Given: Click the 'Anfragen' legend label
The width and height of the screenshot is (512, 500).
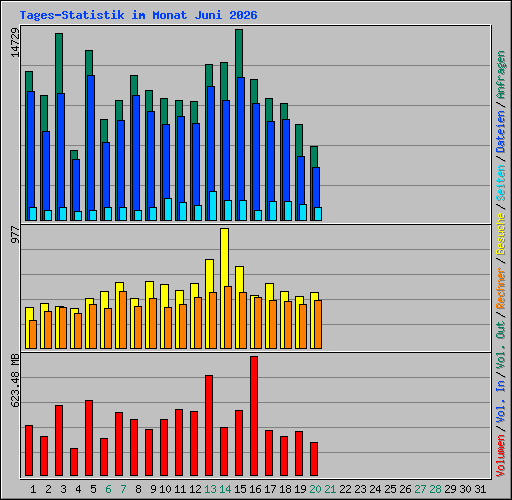Looking at the screenshot, I should [500, 75].
